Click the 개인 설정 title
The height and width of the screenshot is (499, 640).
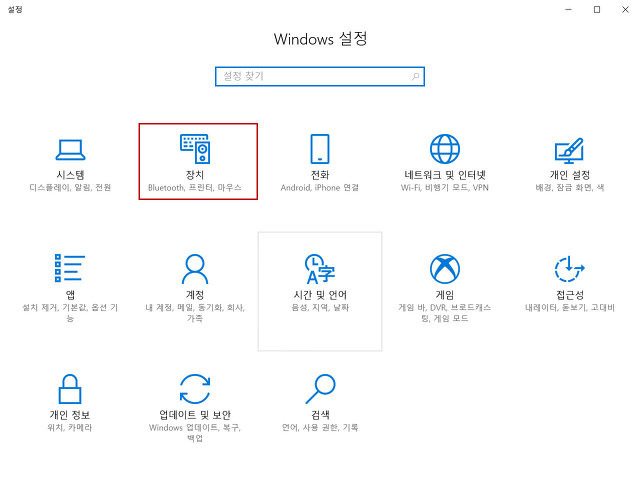tap(569, 175)
